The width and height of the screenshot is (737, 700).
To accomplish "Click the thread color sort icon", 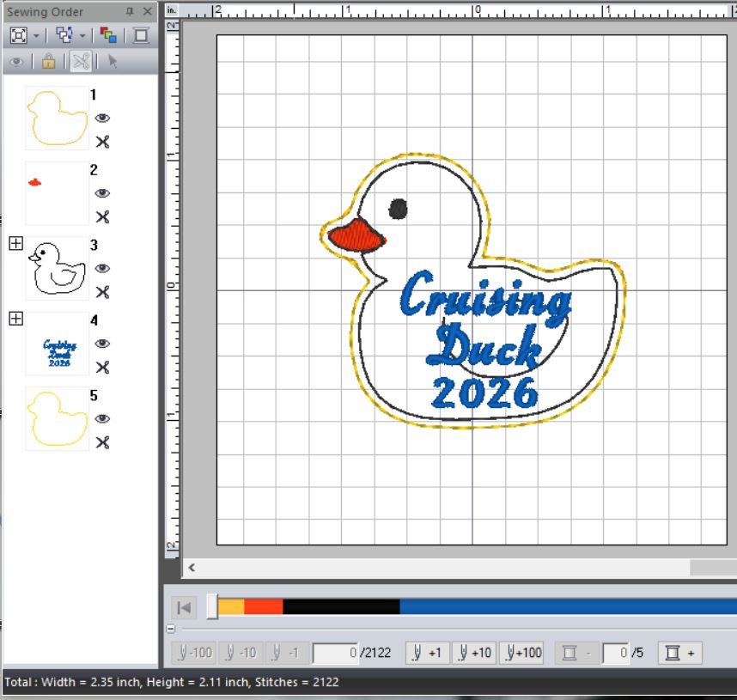I will click(x=108, y=35).
